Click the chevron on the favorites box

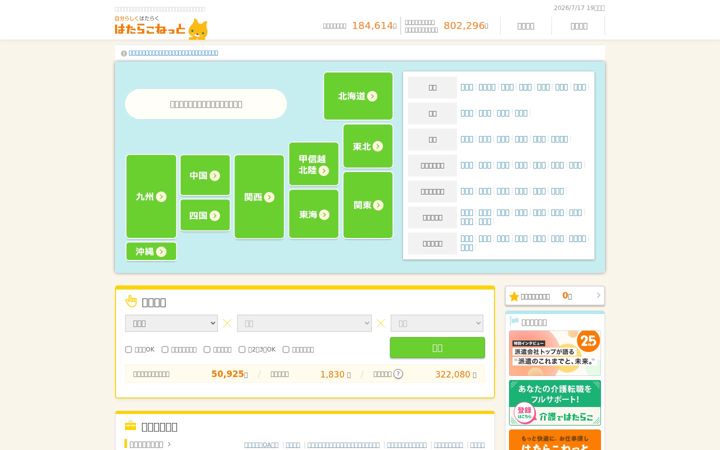point(598,295)
